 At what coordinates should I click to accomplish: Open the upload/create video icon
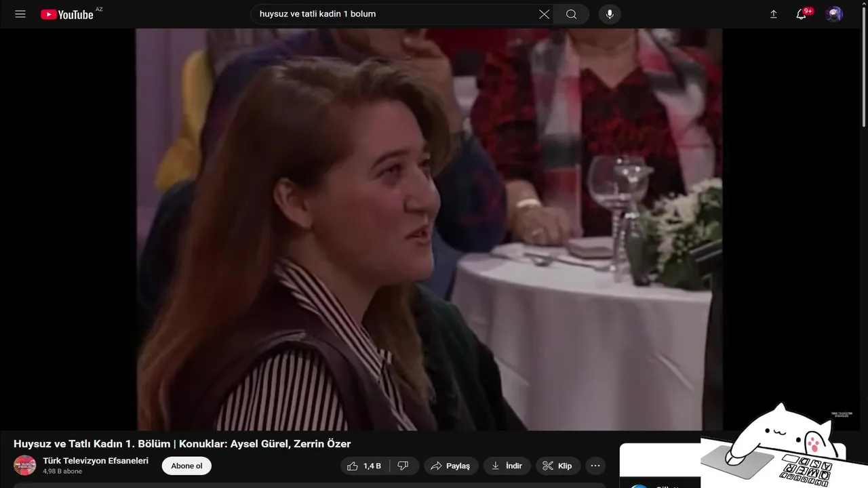click(x=773, y=14)
